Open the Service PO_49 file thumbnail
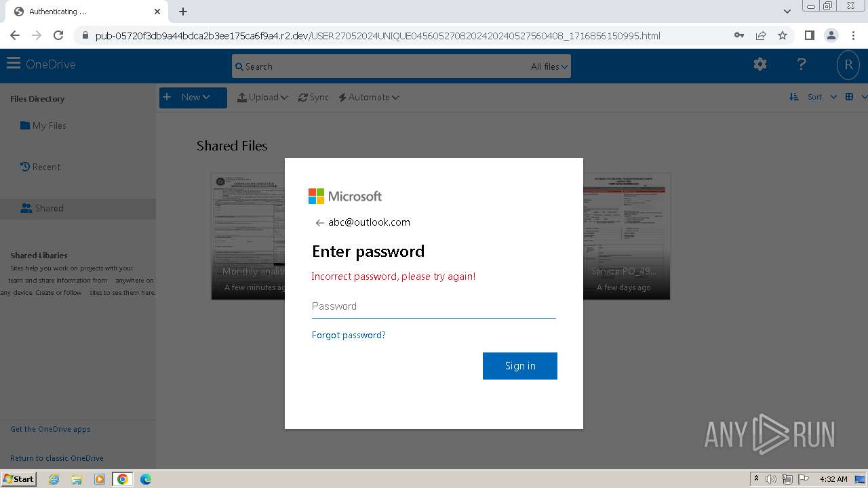 tap(627, 236)
